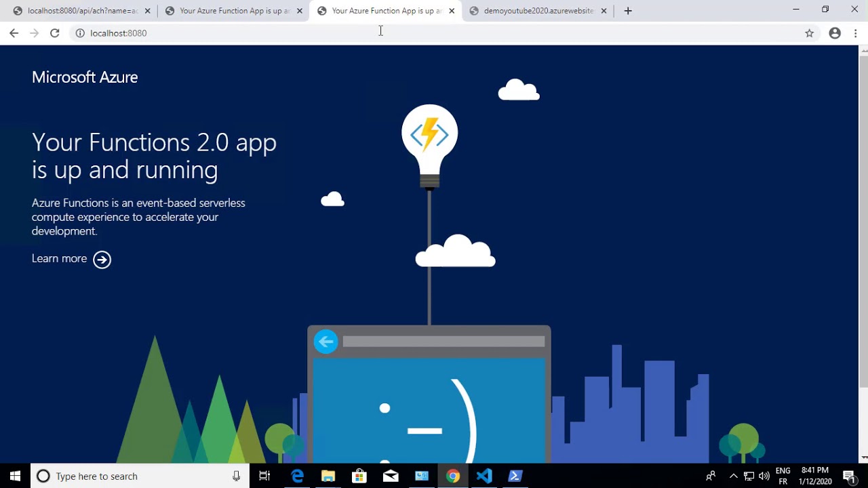
Task: Open the Windows Start menu
Action: [x=16, y=476]
